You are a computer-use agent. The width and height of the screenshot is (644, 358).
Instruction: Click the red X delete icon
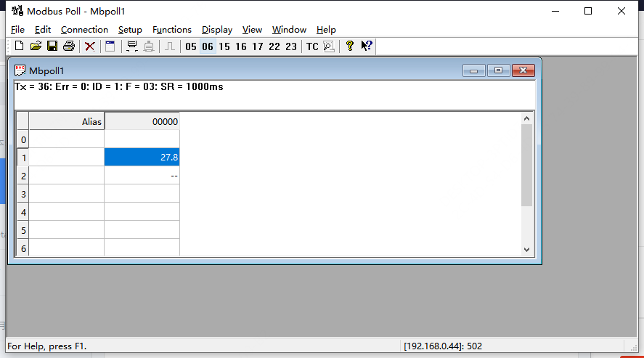point(90,46)
